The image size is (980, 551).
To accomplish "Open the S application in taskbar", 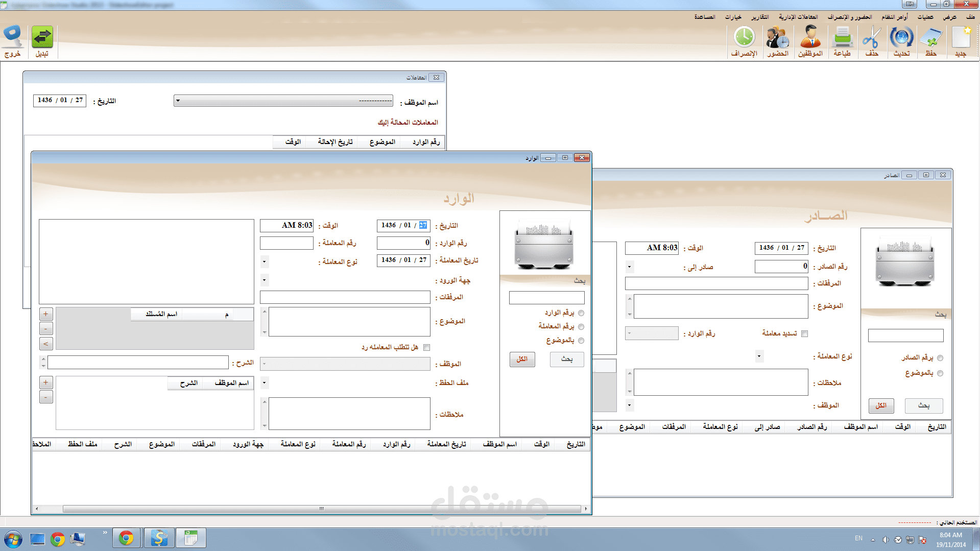I will coord(159,538).
